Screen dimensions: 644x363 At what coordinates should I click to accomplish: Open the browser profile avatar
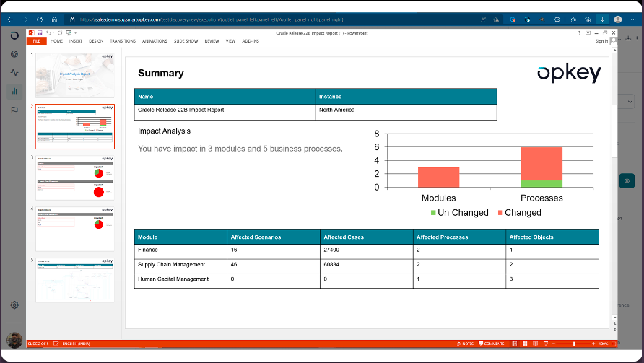[618, 19]
